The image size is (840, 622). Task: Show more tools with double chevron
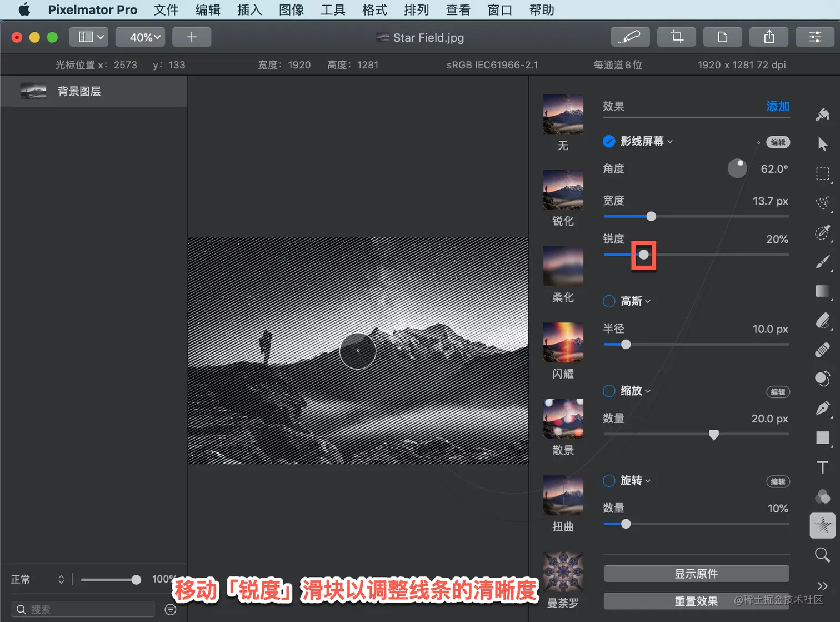click(823, 585)
